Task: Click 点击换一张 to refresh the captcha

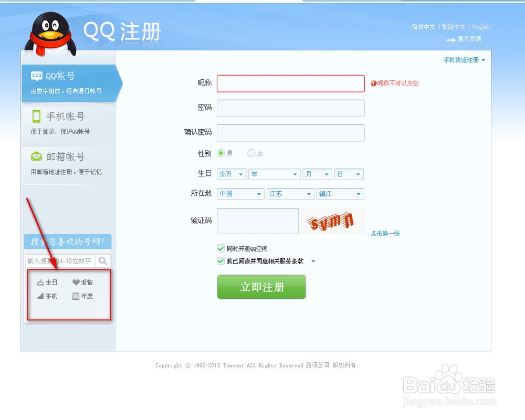Action: tap(385, 234)
